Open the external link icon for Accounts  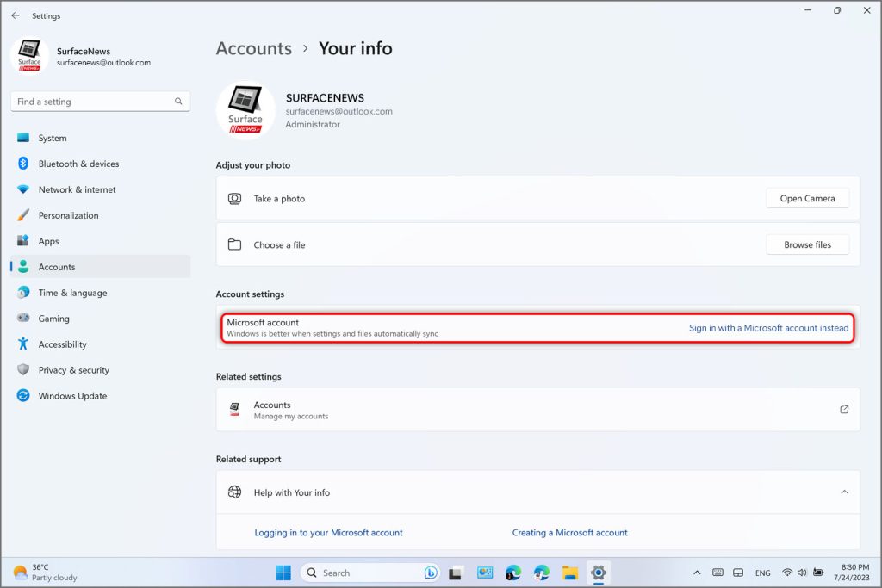click(x=844, y=410)
